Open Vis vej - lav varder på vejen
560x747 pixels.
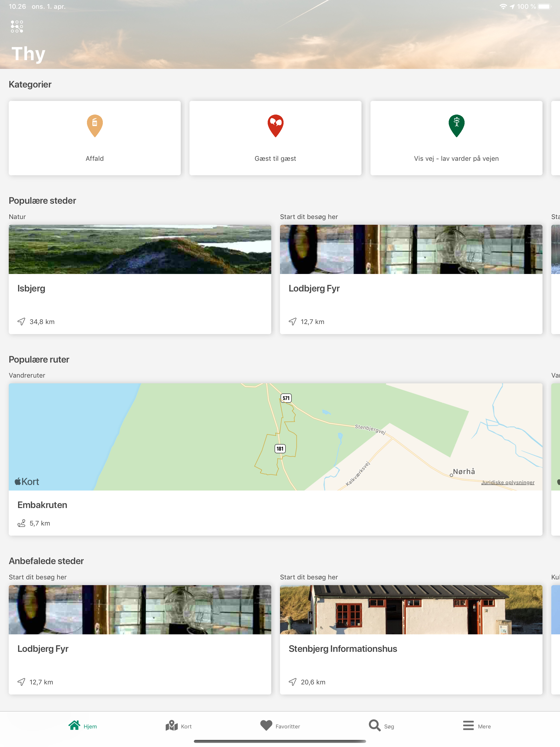coord(456,158)
